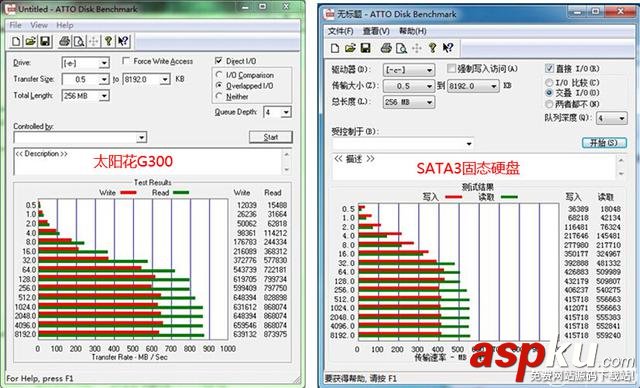Click Open folder icon in Untitled window
640x388 pixels.
pyautogui.click(x=31, y=41)
